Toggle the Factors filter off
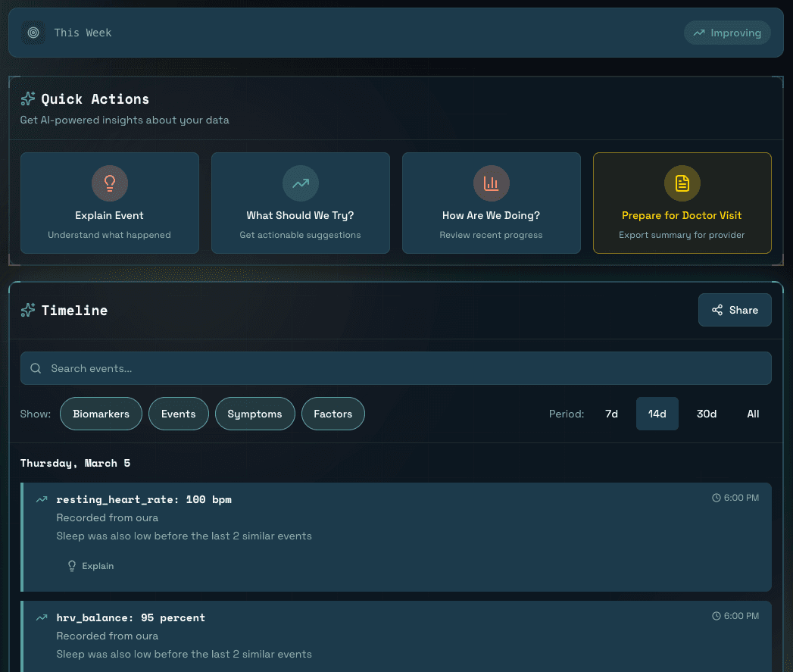793x672 pixels. click(x=332, y=414)
